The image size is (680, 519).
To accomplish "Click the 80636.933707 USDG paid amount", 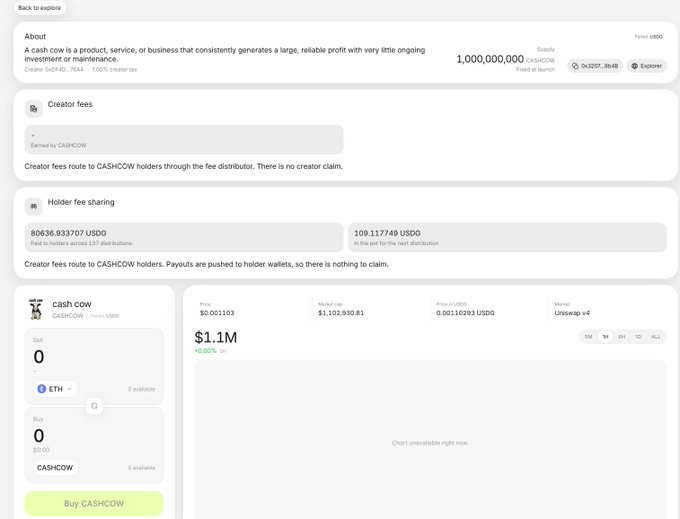I will [x=69, y=233].
